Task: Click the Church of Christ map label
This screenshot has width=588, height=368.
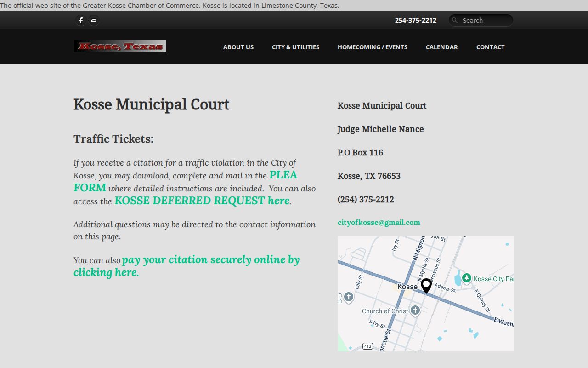Action: (x=385, y=311)
